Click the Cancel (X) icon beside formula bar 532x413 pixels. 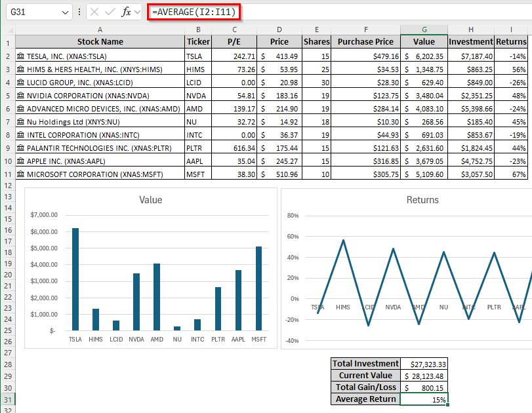[x=94, y=12]
